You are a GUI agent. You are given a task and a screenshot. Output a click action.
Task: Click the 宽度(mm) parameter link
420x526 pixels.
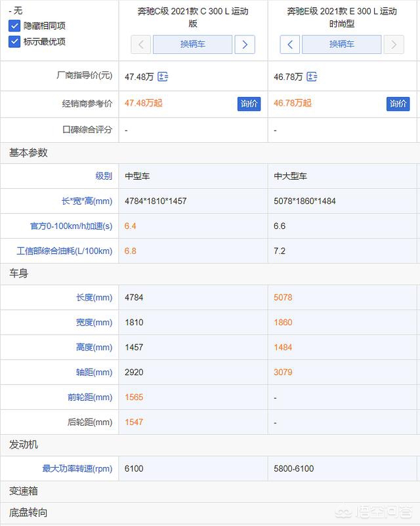click(x=94, y=323)
